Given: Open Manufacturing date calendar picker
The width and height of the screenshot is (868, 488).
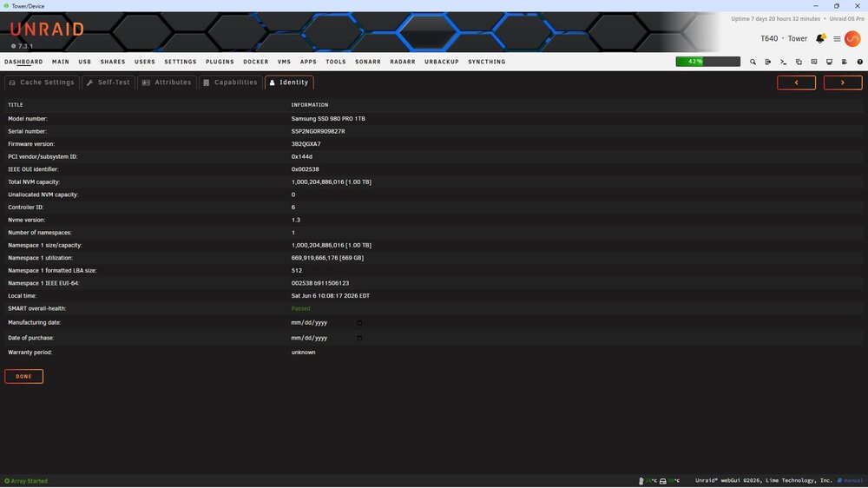Looking at the screenshot, I should [359, 322].
